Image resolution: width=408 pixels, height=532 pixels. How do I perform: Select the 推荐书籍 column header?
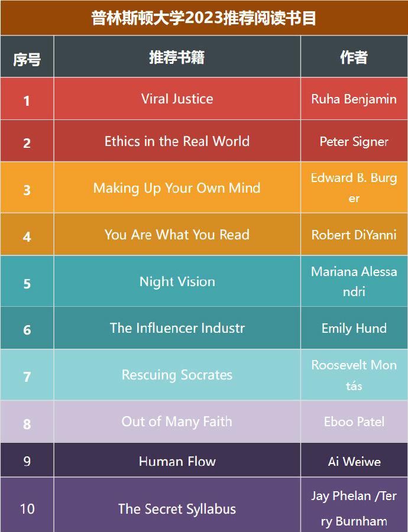[x=177, y=57]
